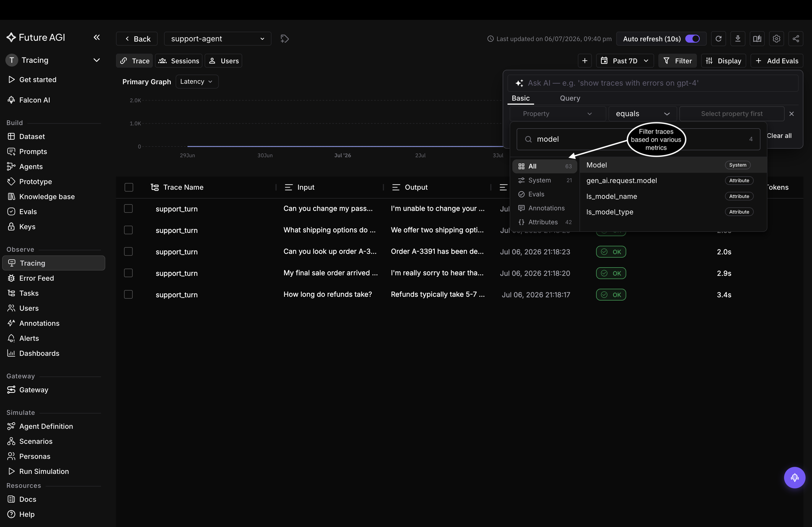Viewport: 812px width, 527px height.
Task: Click the Filter button
Action: tap(677, 61)
